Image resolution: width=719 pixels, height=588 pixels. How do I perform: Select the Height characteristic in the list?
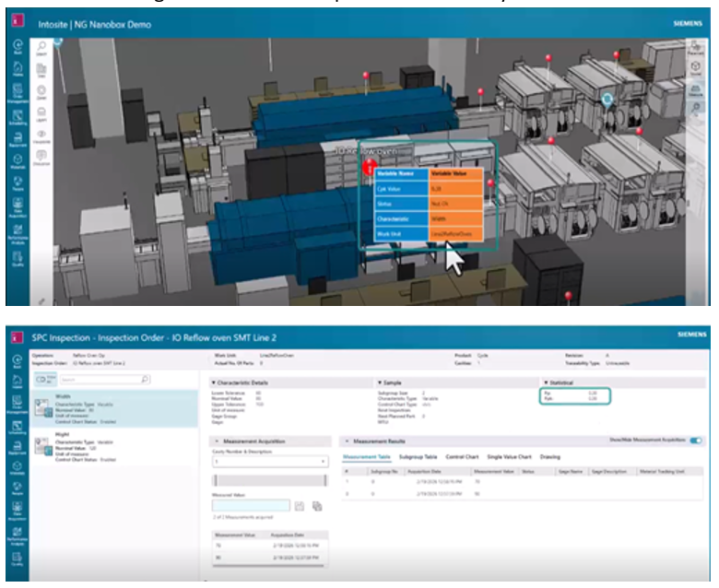tap(114, 447)
